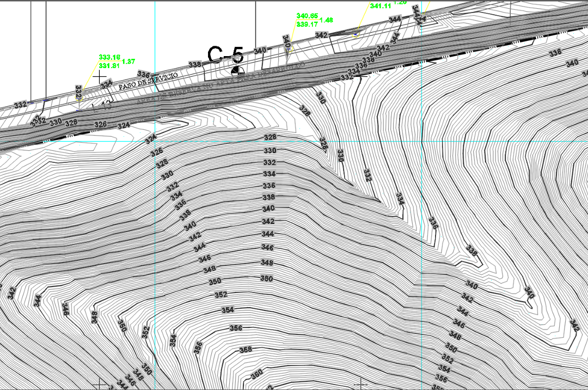The image size is (588, 390).
Task: Click the 356 label in the center column
Action: pos(236,328)
